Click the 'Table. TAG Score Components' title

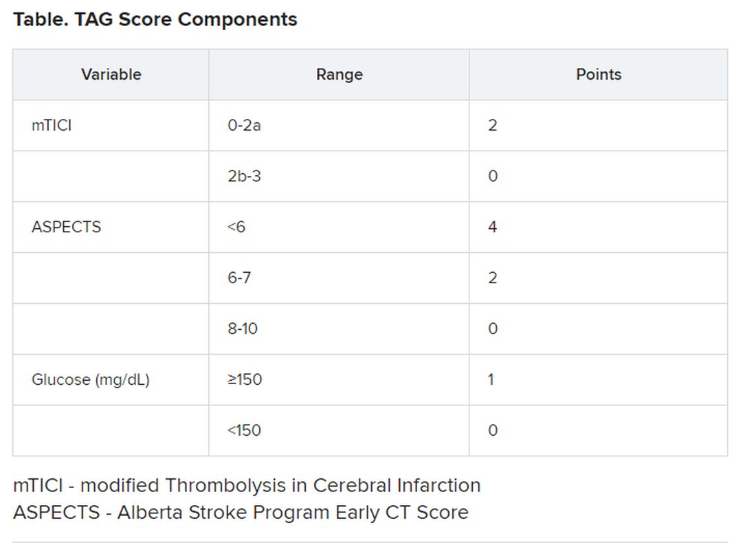click(155, 19)
